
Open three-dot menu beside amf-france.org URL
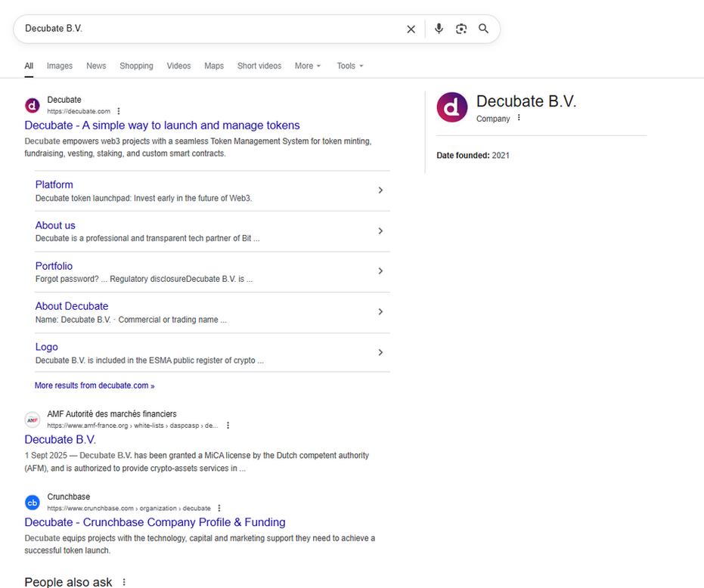[228, 425]
